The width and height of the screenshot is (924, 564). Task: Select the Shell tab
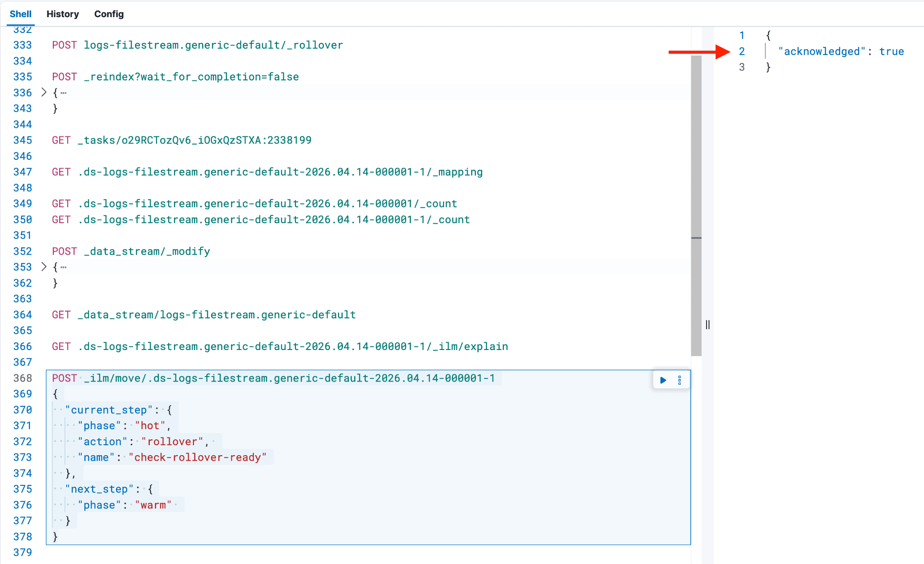click(20, 14)
